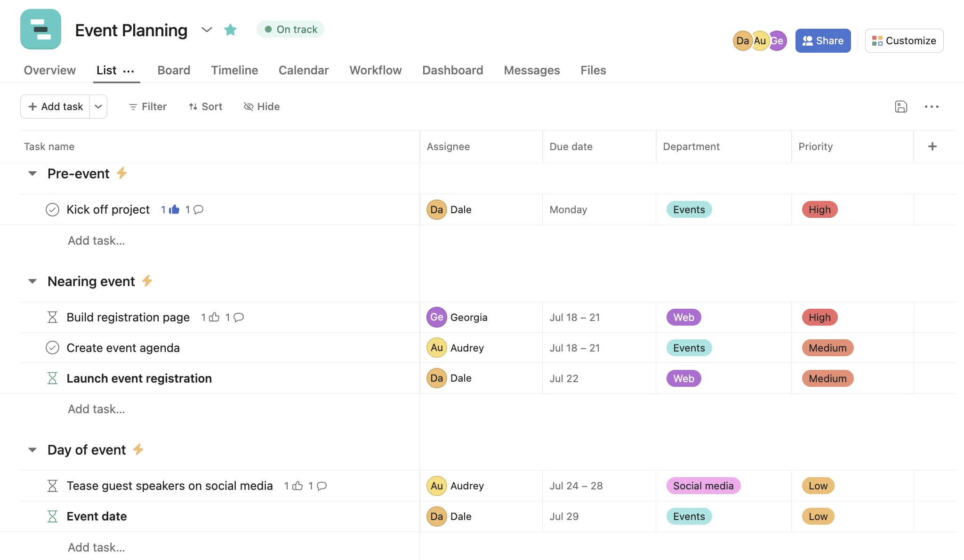Check the Launch event registration status icon
The image size is (964, 560).
tap(52, 378)
